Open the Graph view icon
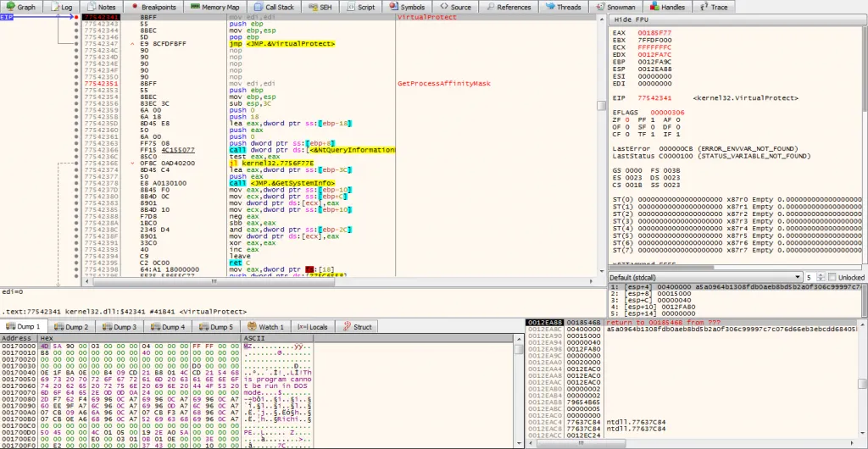Screen dimensions: 868x449 click(9, 7)
